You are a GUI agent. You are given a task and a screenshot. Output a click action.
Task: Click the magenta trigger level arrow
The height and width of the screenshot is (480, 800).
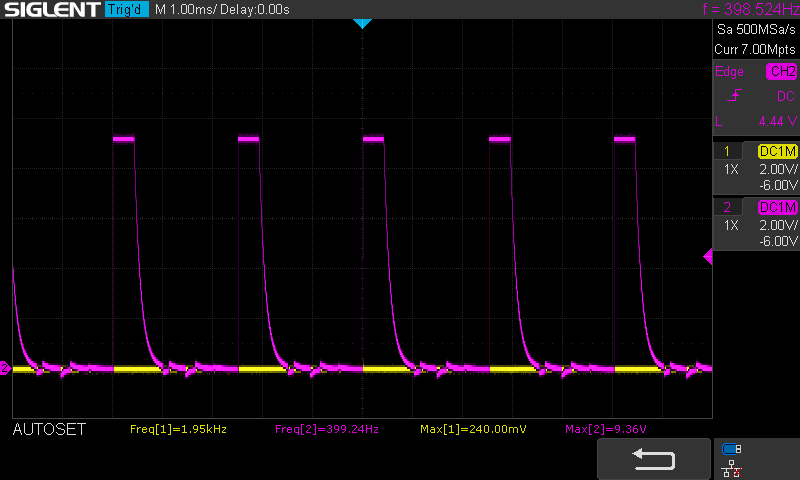coord(708,257)
